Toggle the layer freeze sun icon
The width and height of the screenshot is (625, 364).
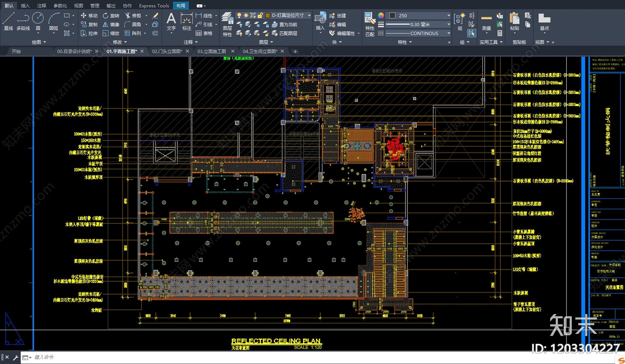tap(246, 16)
